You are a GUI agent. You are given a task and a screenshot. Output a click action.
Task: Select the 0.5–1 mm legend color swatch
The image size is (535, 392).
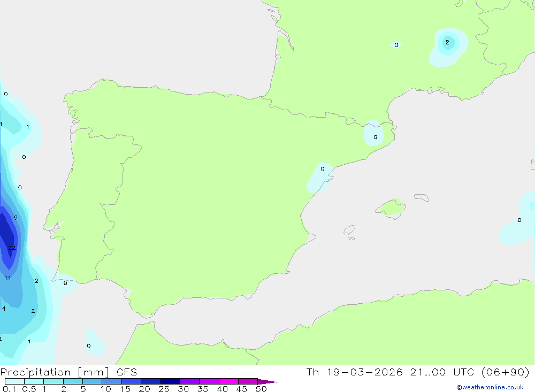[34, 381]
